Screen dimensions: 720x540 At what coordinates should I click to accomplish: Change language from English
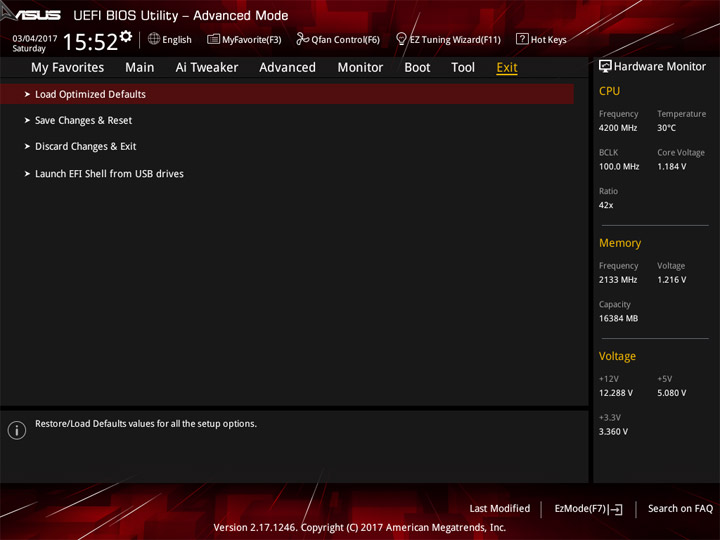click(177, 39)
